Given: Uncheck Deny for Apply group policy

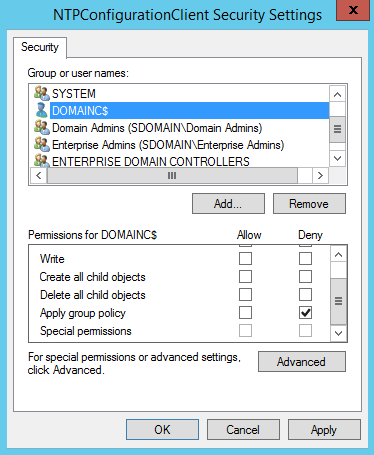Looking at the screenshot, I should pos(305,313).
